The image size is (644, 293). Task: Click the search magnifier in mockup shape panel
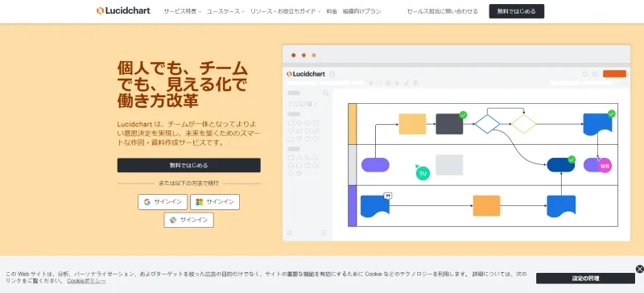click(x=326, y=93)
